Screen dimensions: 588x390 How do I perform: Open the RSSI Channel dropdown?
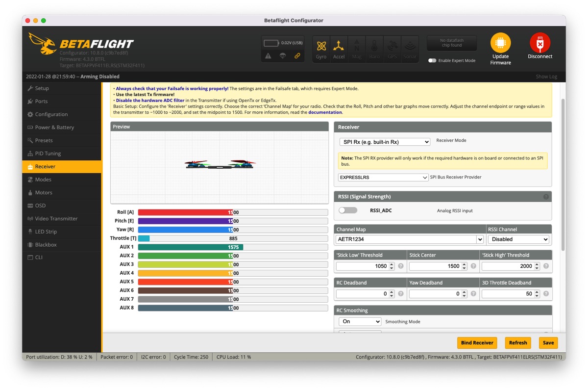(518, 239)
